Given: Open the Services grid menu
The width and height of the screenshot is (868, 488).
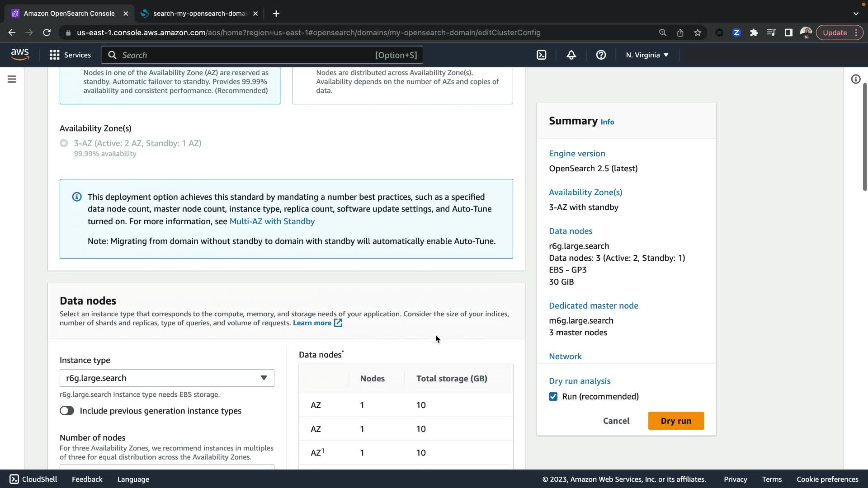Looking at the screenshot, I should click(70, 55).
